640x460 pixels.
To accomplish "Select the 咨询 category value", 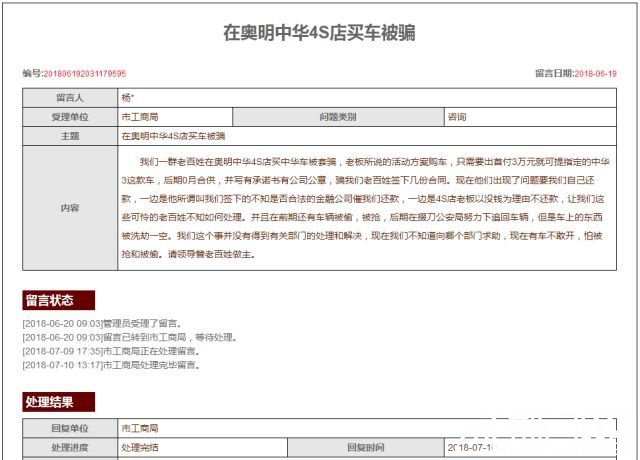I will point(457,117).
